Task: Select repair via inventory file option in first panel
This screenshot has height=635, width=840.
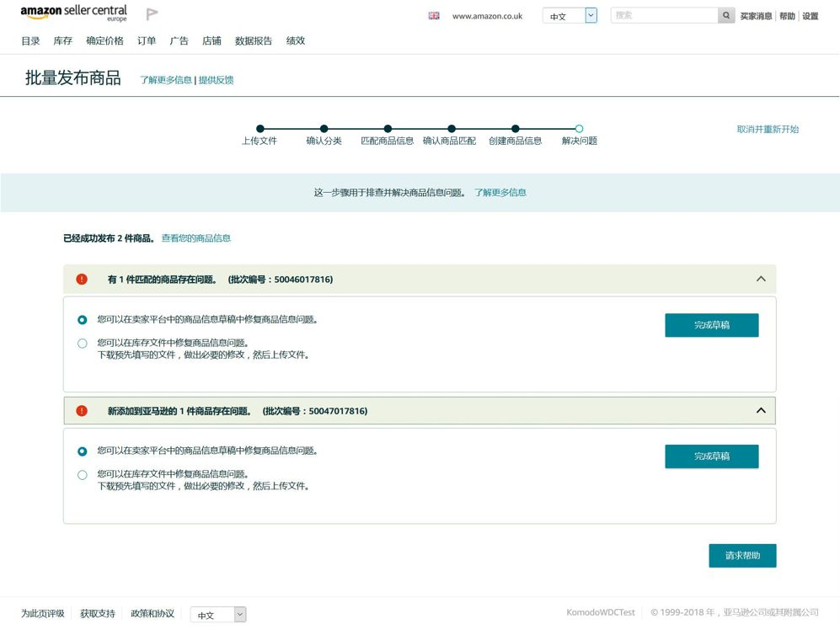Action: click(82, 343)
